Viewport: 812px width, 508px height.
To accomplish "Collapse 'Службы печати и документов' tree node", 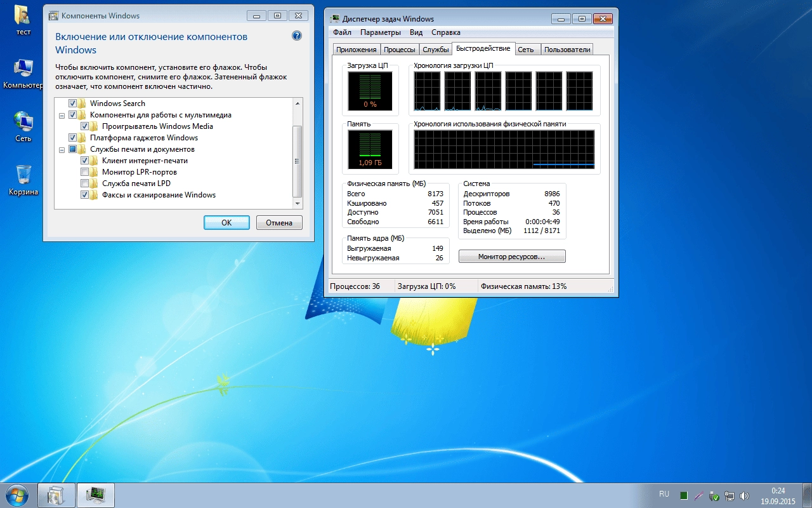I will [x=62, y=150].
